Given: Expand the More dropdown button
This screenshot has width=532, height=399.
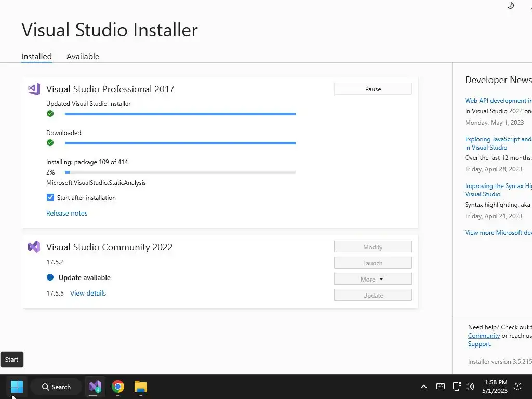Looking at the screenshot, I should [373, 279].
